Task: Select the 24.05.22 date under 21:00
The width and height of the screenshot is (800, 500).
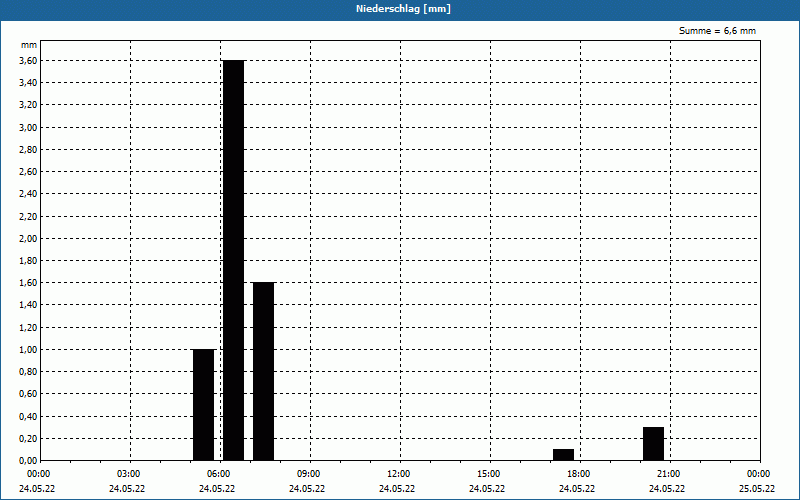Action: [667, 489]
